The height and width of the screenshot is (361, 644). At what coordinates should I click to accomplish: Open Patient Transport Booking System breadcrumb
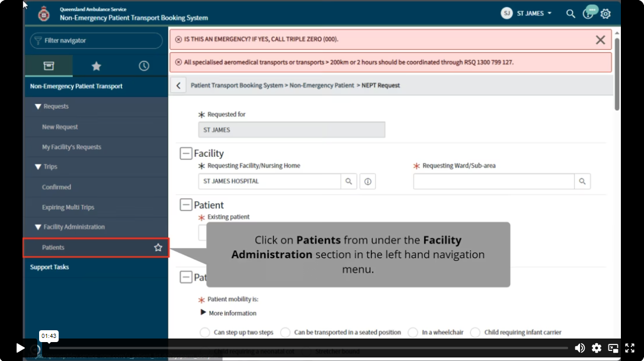pos(237,85)
